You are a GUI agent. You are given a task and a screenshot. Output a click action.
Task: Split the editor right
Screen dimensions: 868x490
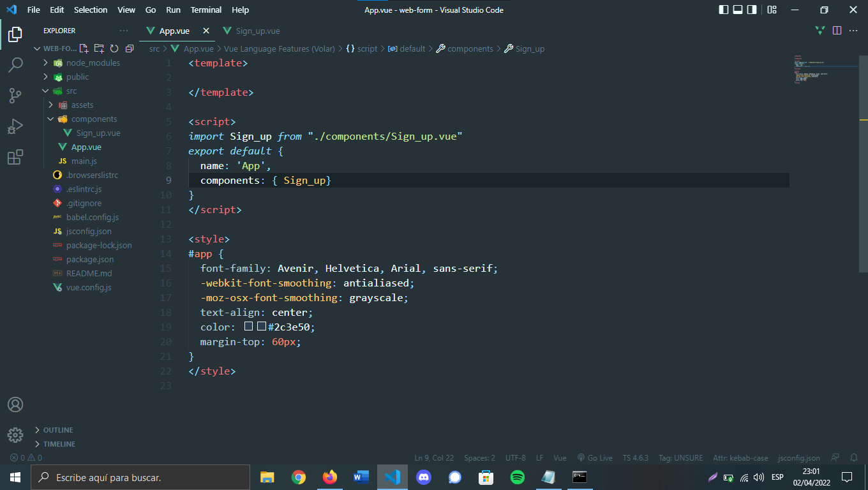pyautogui.click(x=837, y=31)
